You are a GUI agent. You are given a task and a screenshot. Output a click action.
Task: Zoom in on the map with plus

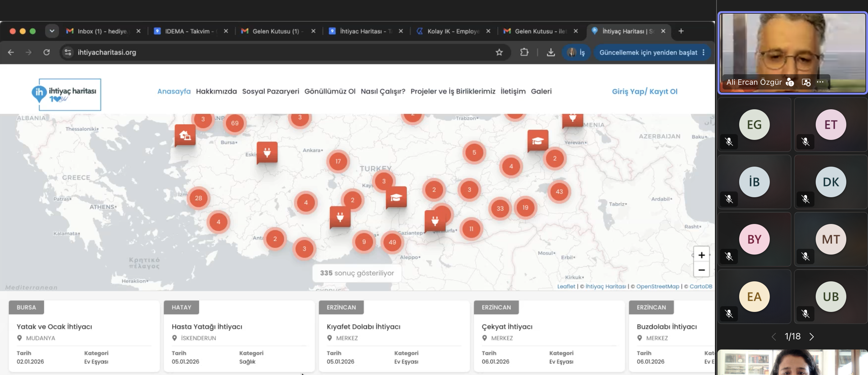[x=701, y=255]
